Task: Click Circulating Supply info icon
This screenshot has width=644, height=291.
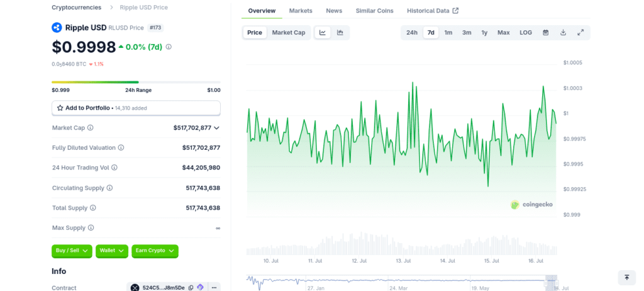Action: (109, 188)
